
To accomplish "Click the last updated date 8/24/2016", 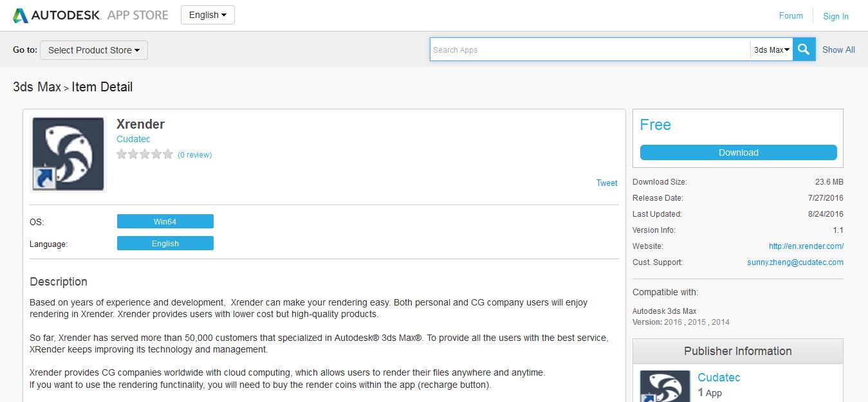I will (x=826, y=214).
